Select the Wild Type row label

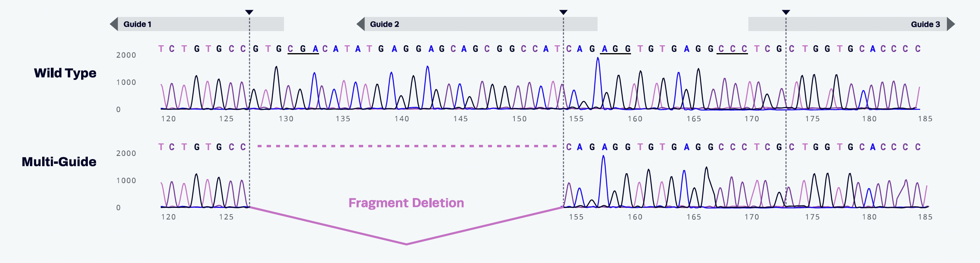[65, 73]
